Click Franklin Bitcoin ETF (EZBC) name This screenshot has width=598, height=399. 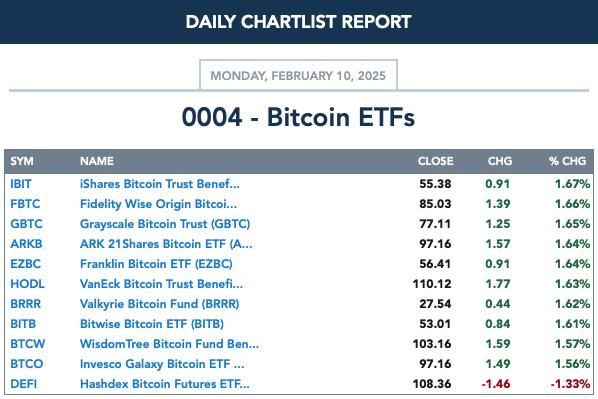(156, 264)
